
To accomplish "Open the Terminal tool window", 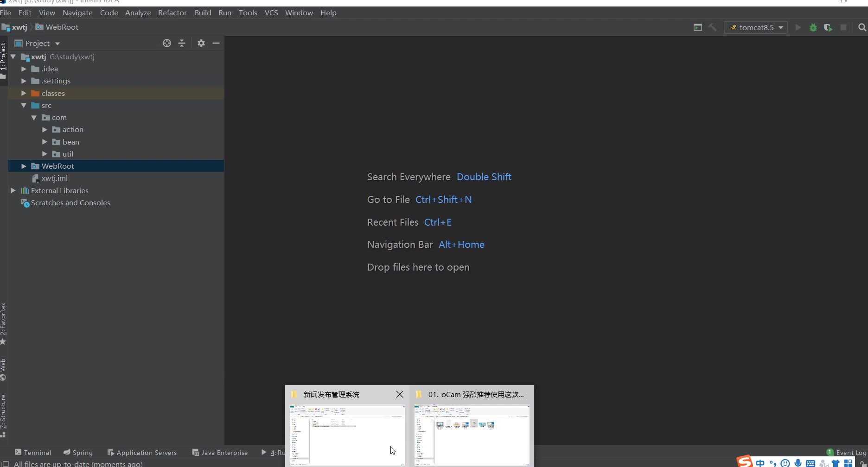I will pyautogui.click(x=33, y=452).
